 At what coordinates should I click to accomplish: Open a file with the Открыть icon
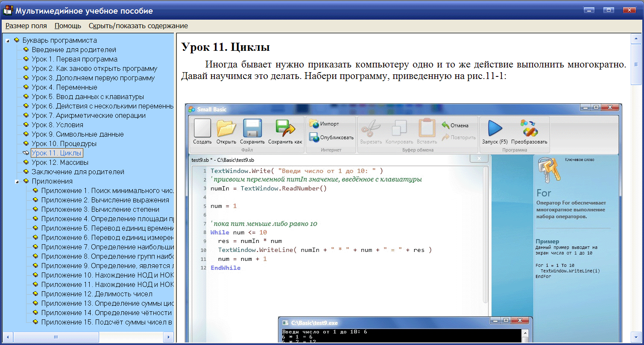click(226, 129)
